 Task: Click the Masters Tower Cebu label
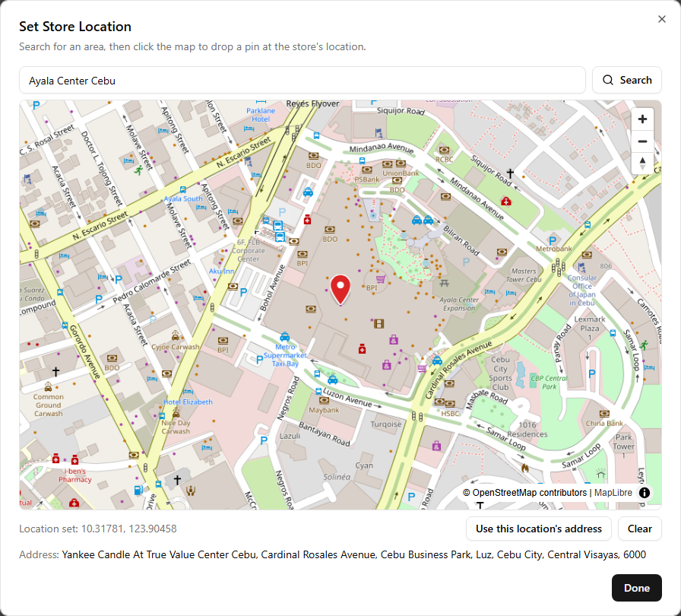click(524, 275)
